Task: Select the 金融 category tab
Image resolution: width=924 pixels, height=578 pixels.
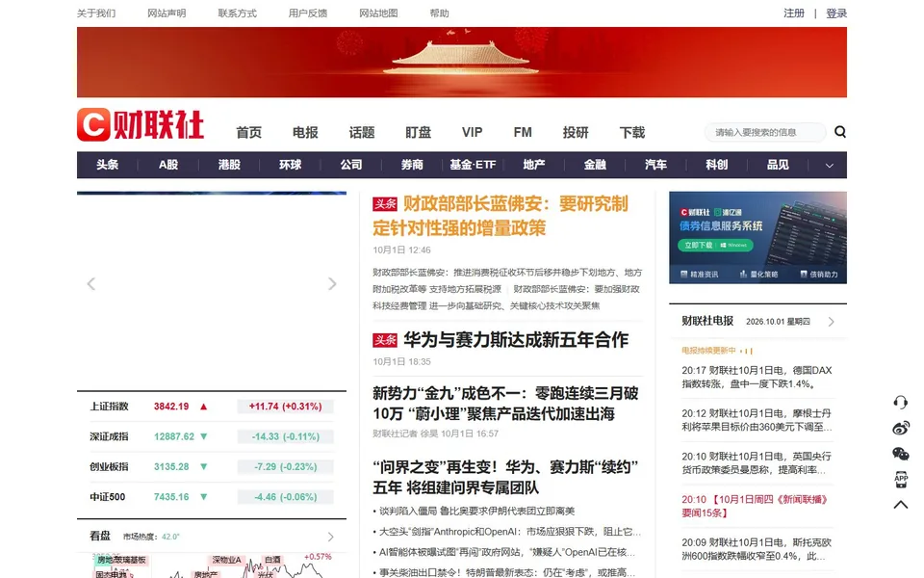Action: click(x=595, y=165)
